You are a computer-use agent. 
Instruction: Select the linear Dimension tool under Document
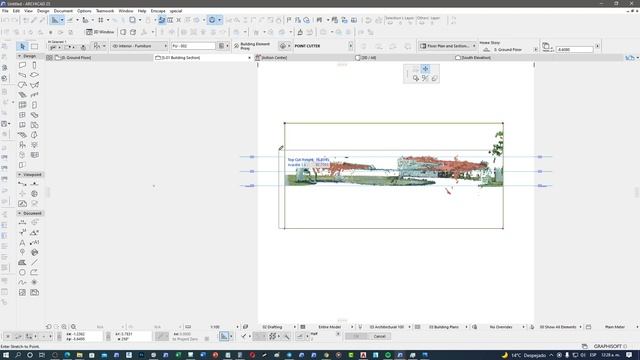(22, 222)
